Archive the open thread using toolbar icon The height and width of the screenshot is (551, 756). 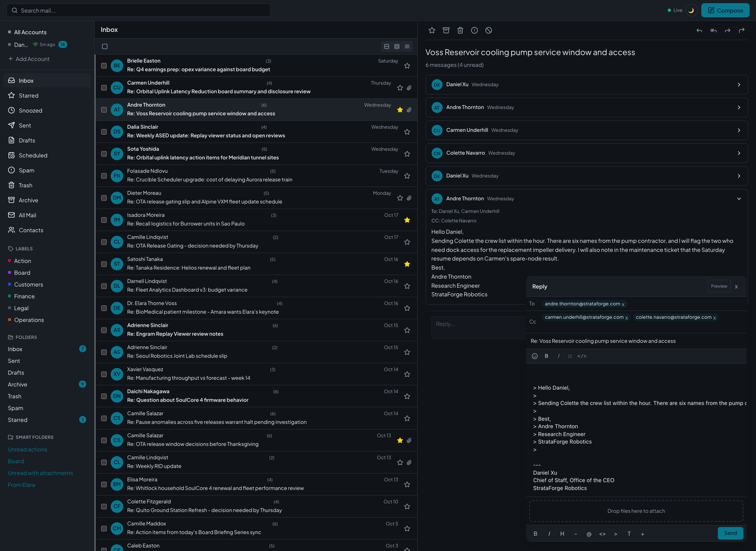coord(446,30)
